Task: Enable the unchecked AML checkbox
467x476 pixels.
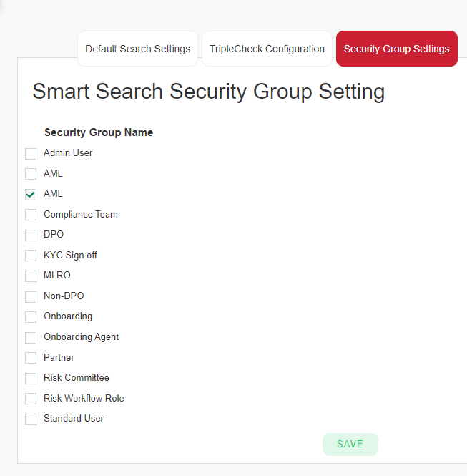Action: 31,174
